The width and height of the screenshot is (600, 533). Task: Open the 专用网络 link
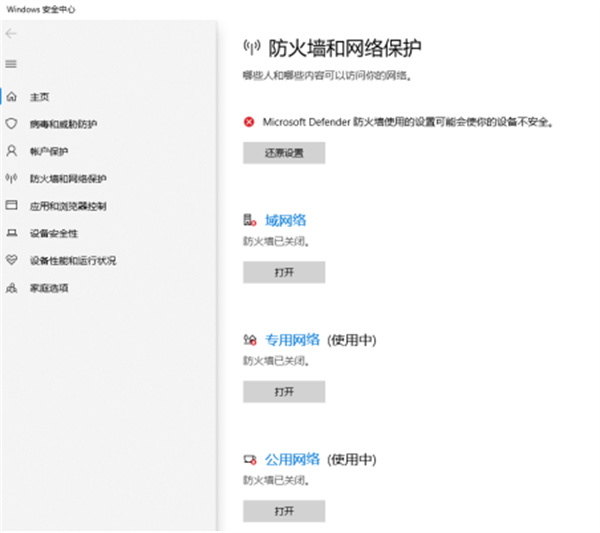[x=293, y=340]
